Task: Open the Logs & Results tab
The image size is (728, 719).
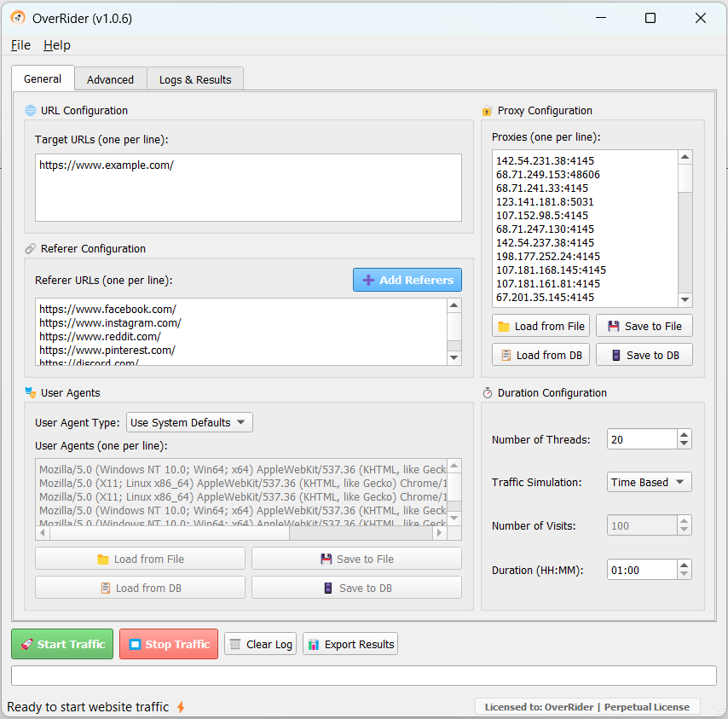Action: (195, 79)
